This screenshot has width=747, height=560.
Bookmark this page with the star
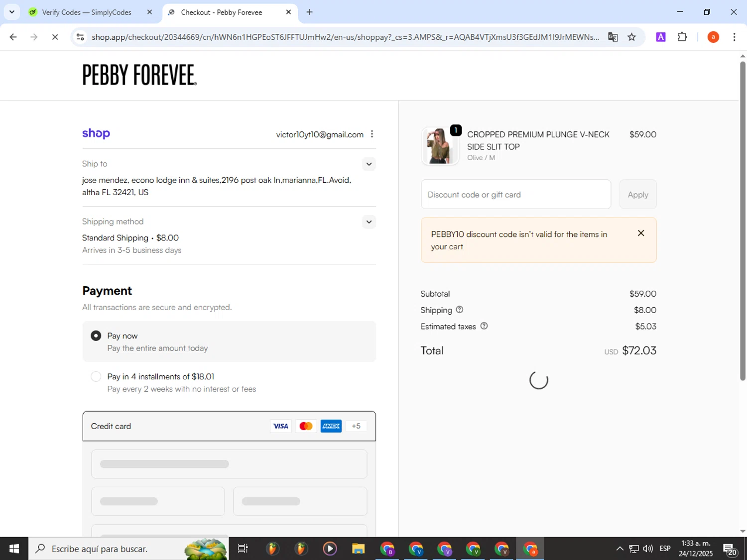click(x=631, y=37)
